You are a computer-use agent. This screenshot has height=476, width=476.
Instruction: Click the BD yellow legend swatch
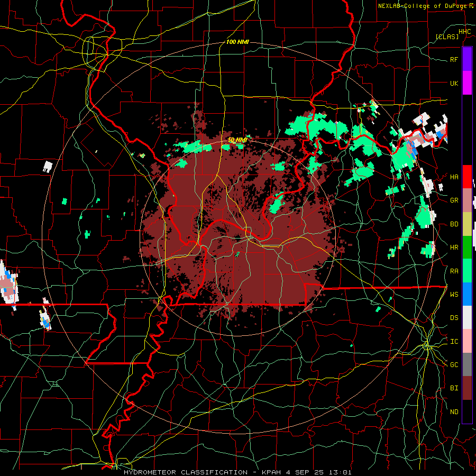click(467, 224)
